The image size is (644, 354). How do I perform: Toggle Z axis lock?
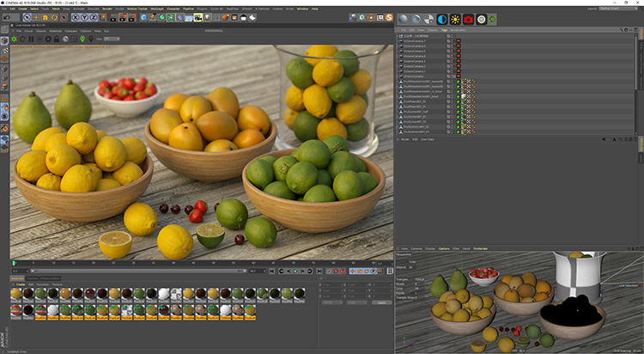94,17
